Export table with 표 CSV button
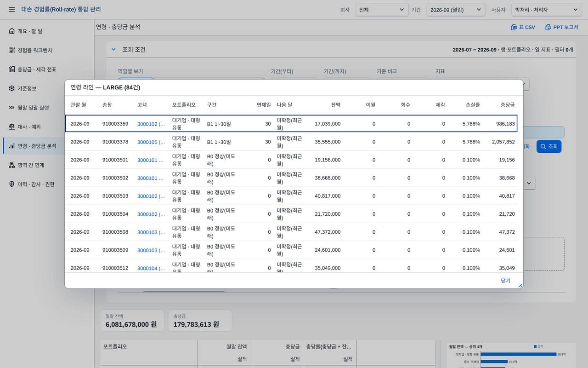 coord(523,28)
